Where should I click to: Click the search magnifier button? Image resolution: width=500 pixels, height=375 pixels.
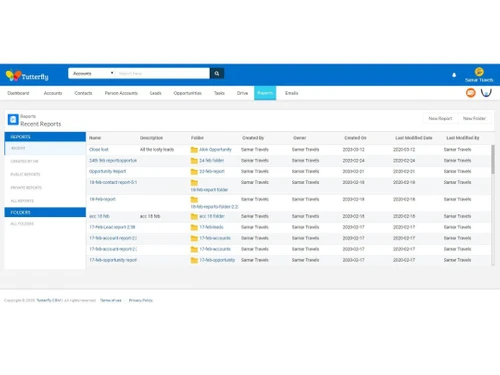point(217,73)
